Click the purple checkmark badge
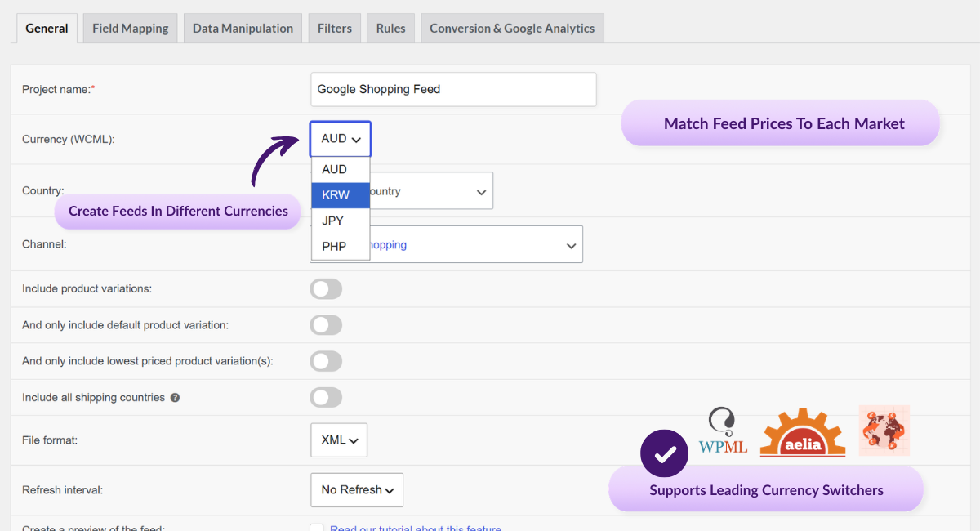This screenshot has width=980, height=531. click(665, 453)
